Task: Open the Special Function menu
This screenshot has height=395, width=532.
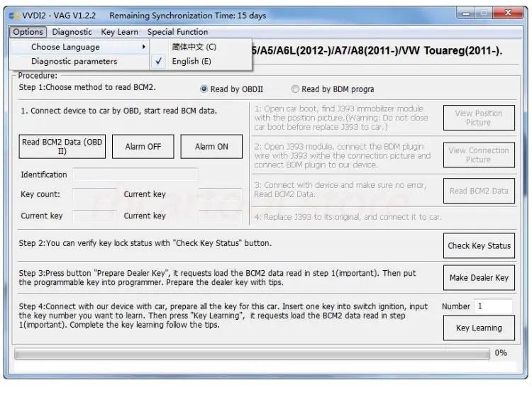Action: (177, 32)
